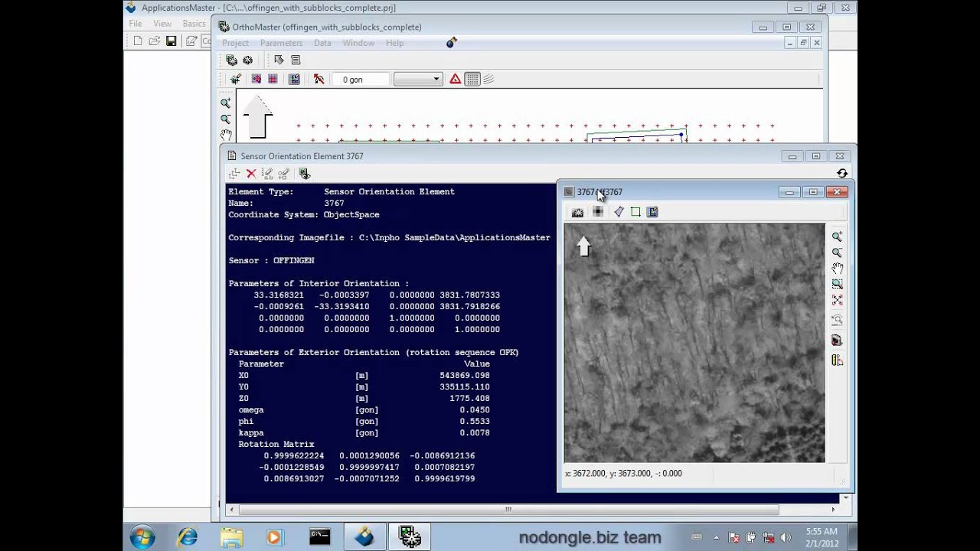Click zoom in magnifier in OrthoMaster left toolbar

tap(225, 103)
